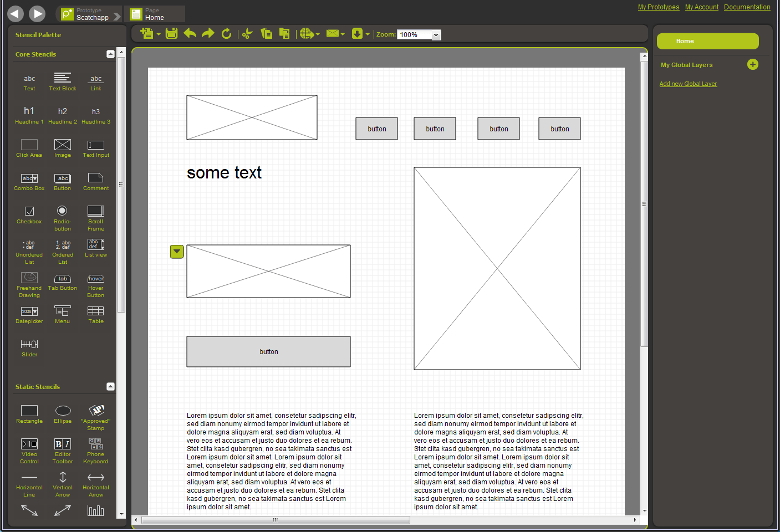Click the Undo arrow icon
The width and height of the screenshot is (780, 532).
[190, 34]
